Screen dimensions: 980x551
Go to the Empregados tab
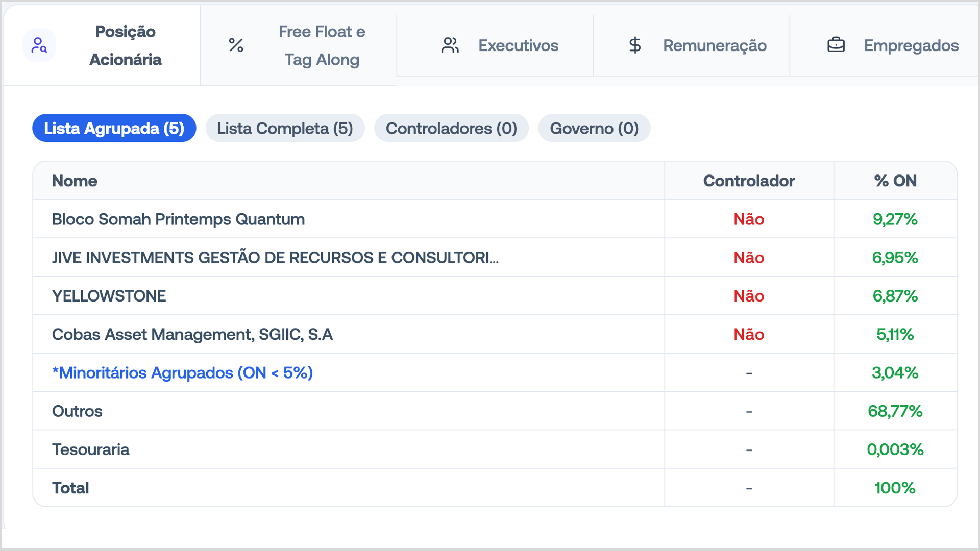884,45
